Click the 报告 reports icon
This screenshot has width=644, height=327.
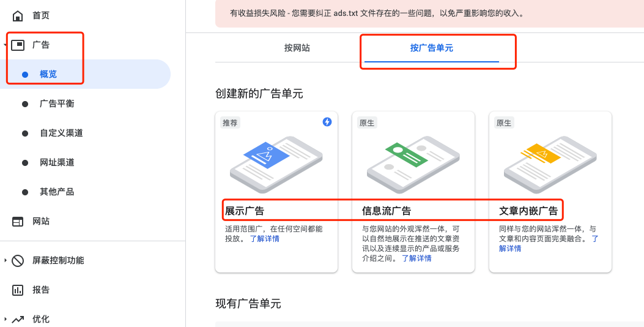click(x=18, y=290)
